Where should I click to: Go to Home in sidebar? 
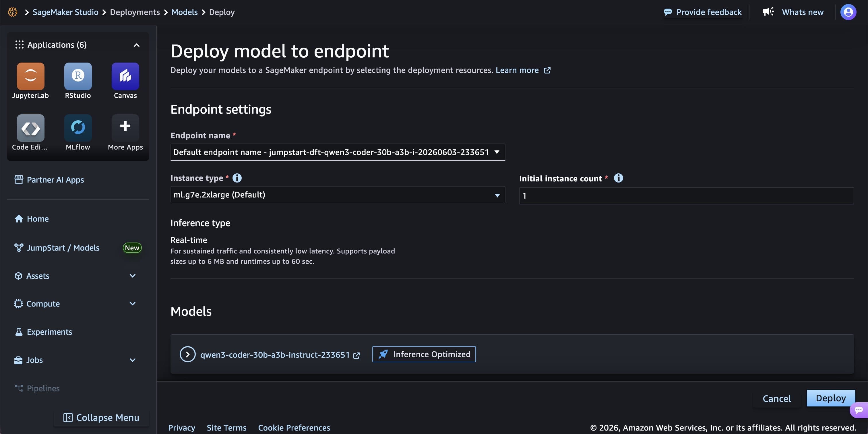[x=32, y=219]
